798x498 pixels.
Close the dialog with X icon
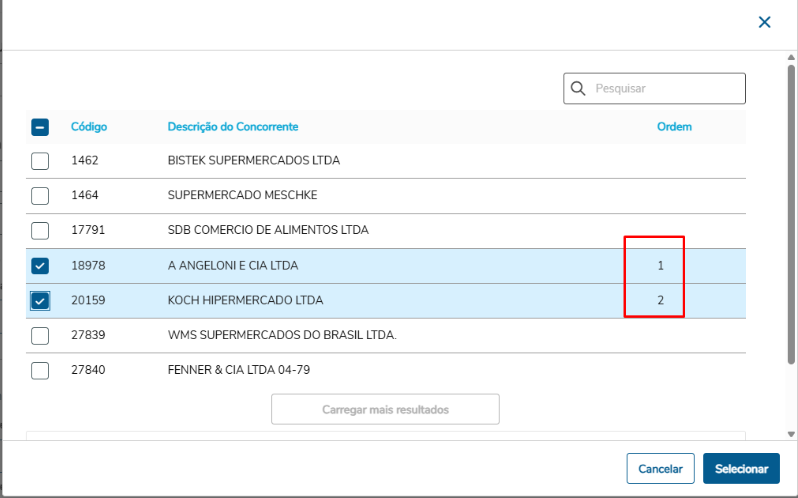pos(765,22)
